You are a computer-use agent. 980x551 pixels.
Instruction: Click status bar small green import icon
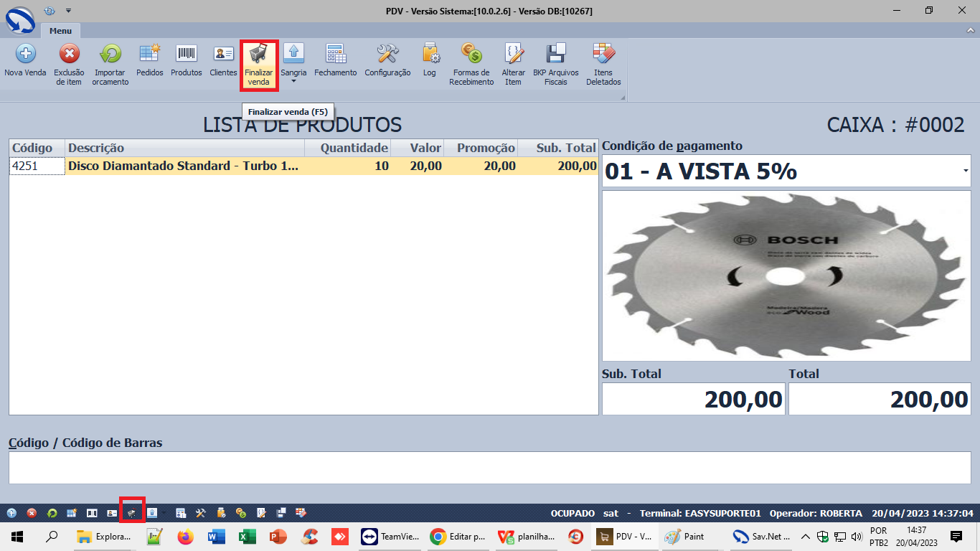[52, 513]
